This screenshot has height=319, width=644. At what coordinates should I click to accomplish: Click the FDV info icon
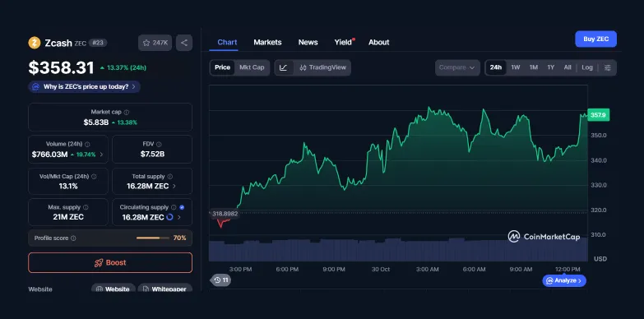pyautogui.click(x=159, y=145)
